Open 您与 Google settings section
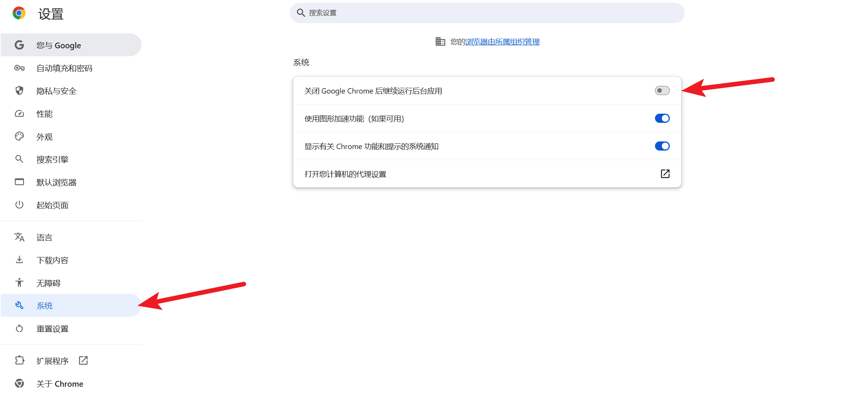The image size is (868, 408). pyautogui.click(x=71, y=45)
